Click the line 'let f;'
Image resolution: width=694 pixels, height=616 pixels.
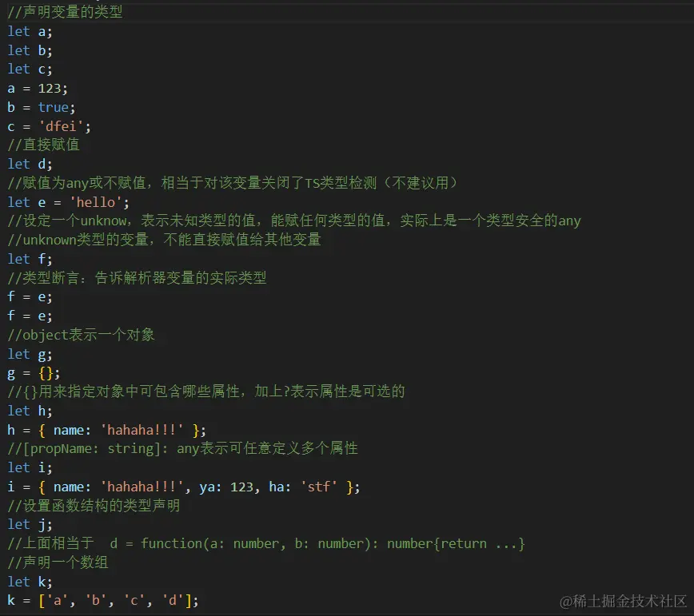coord(30,259)
